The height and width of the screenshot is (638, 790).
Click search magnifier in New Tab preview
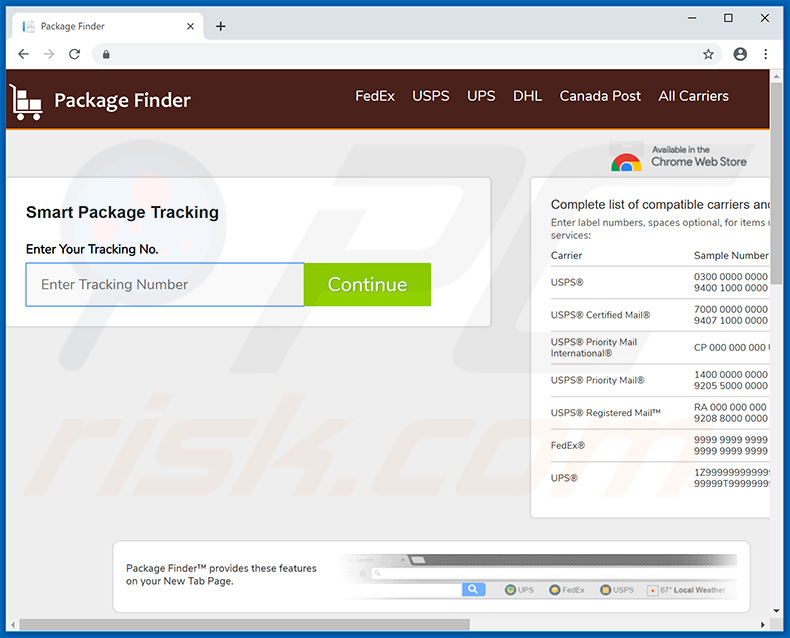point(473,589)
